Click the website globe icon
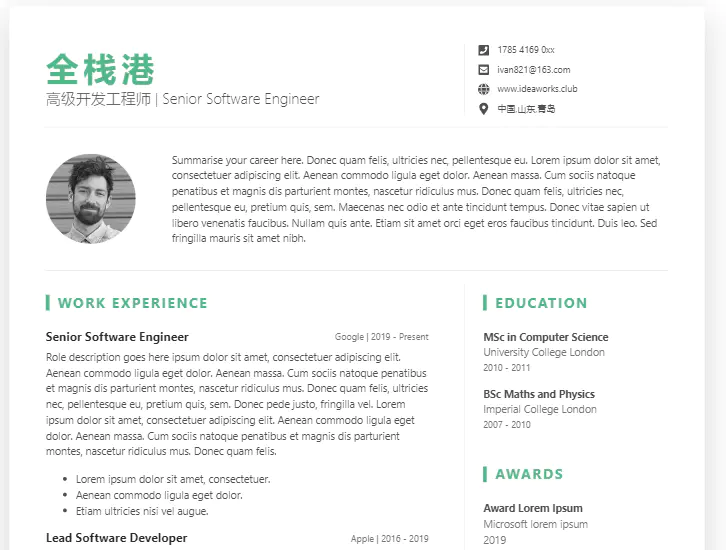 click(x=484, y=89)
